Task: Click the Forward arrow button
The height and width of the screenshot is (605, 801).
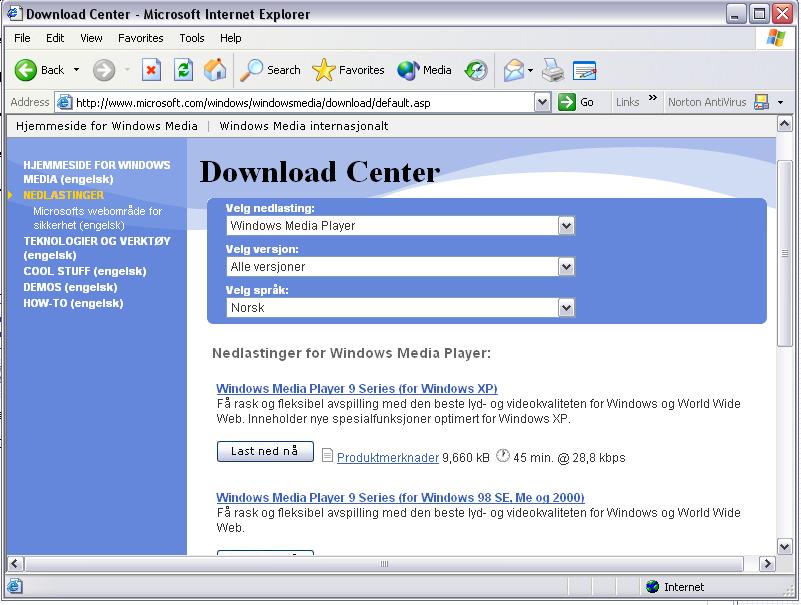Action: pyautogui.click(x=104, y=70)
